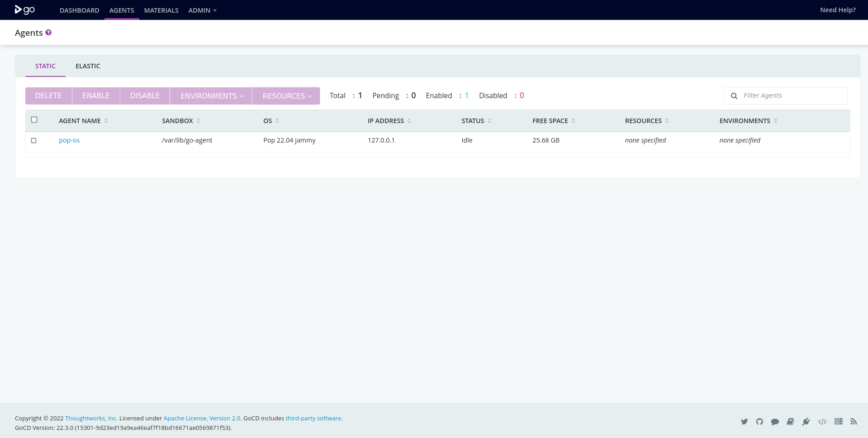Open the pop-os agent link
Image resolution: width=868 pixels, height=438 pixels.
point(69,140)
